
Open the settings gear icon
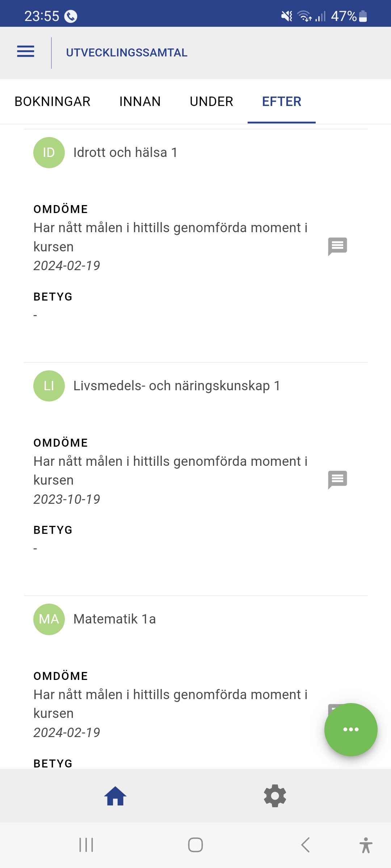(x=275, y=796)
